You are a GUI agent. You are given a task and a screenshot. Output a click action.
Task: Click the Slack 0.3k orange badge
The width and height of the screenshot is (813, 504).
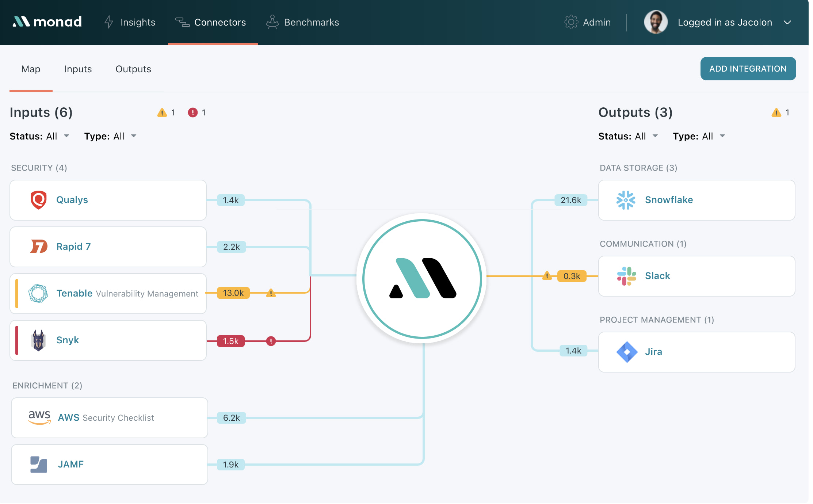pos(572,276)
